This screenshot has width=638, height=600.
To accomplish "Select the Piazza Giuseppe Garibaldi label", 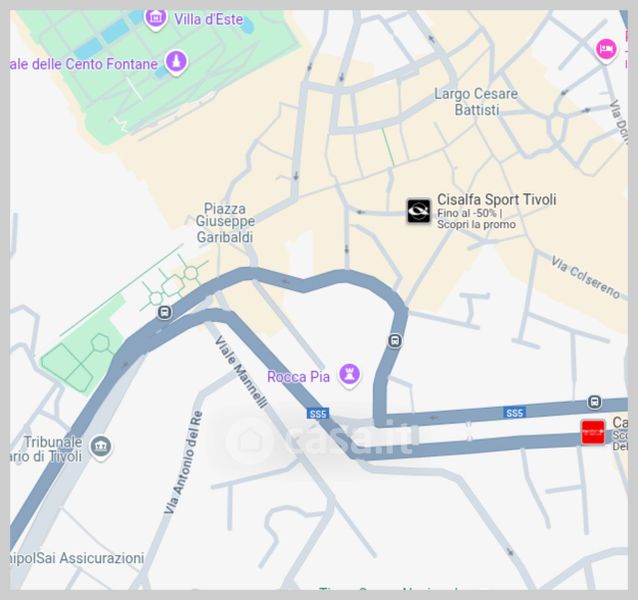I will click(225, 223).
